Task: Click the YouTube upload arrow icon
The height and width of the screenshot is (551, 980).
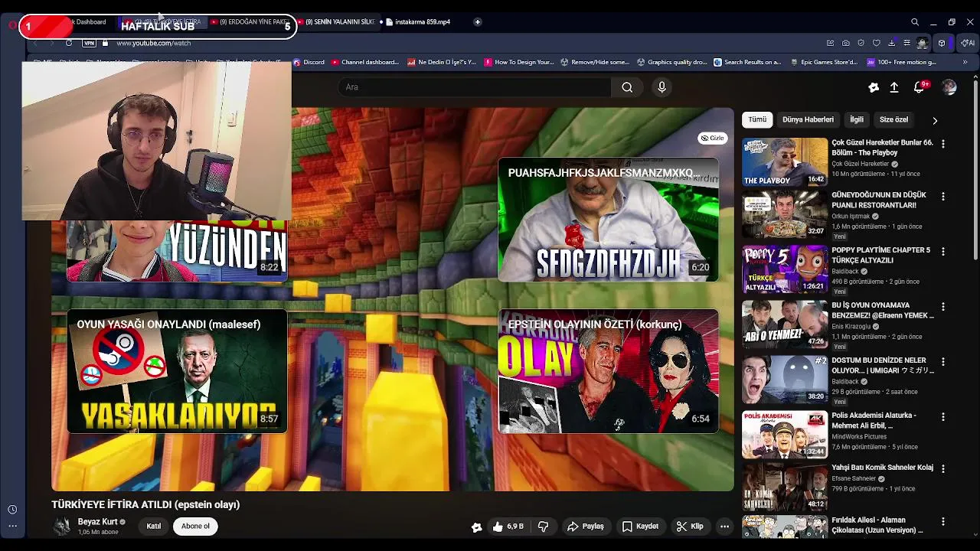Action: coord(894,87)
